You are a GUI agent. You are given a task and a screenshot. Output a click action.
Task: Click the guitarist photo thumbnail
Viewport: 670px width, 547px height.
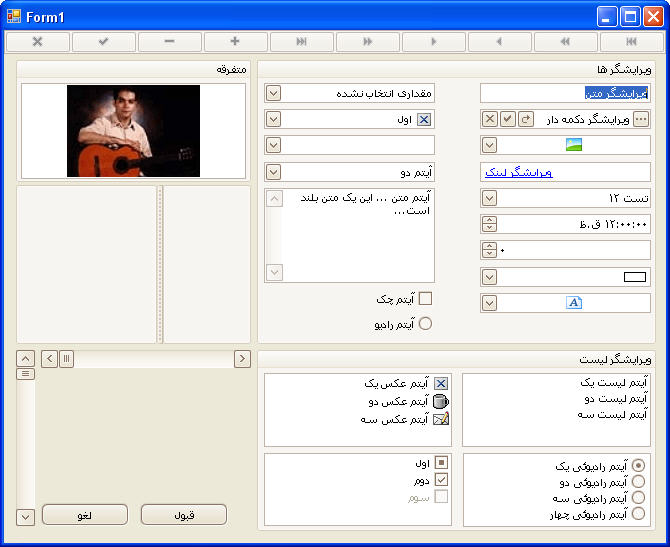[133, 130]
